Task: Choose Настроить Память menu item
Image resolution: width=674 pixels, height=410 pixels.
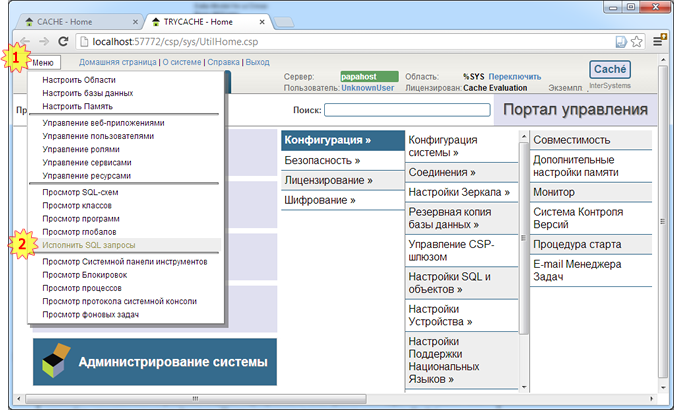Action: coord(77,107)
